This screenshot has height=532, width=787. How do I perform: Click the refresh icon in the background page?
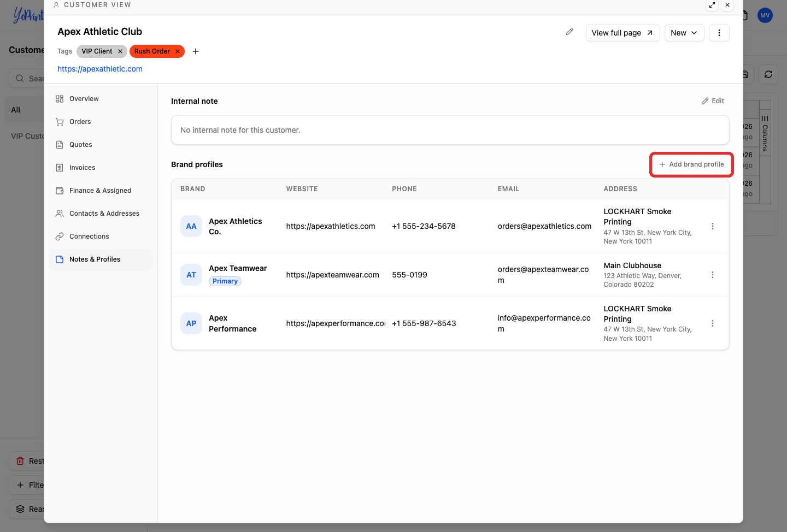point(768,74)
